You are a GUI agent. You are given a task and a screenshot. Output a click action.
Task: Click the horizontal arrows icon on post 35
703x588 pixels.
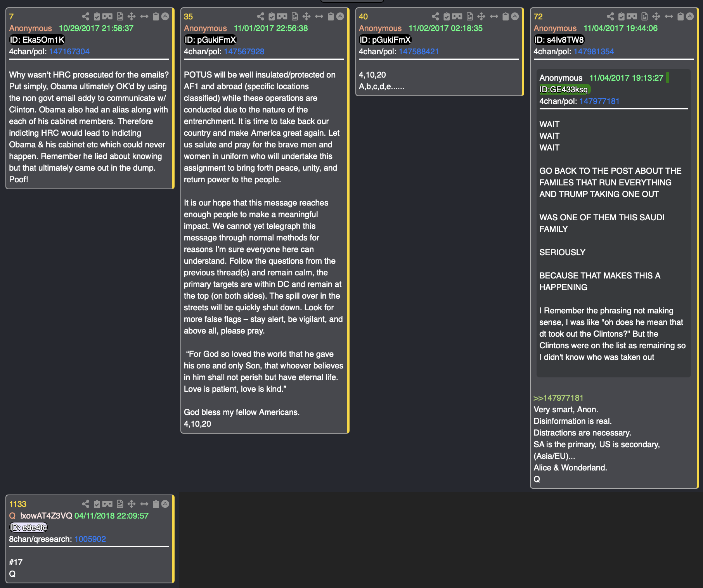pos(319,16)
